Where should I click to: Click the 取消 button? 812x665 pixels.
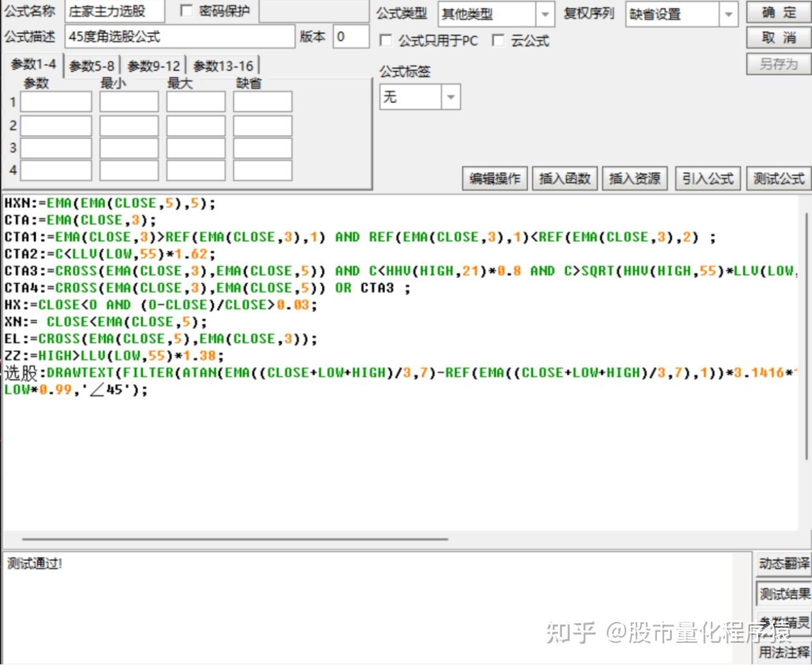click(779, 38)
